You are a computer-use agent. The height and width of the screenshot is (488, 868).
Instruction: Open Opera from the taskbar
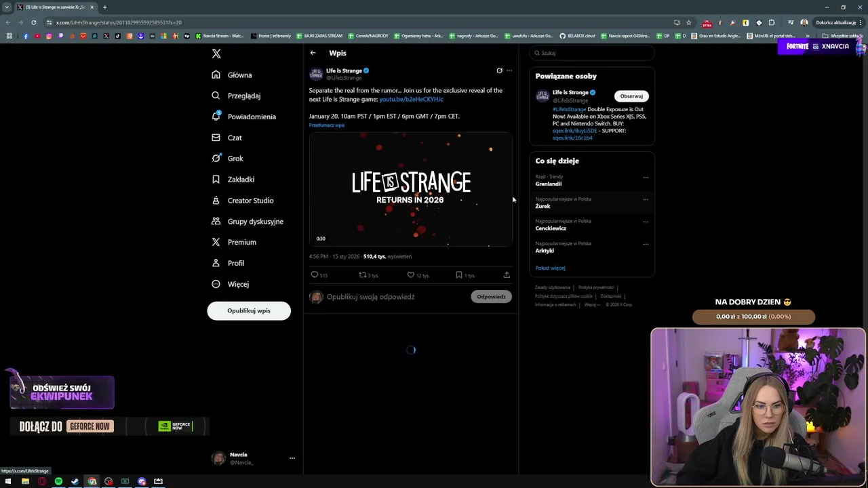point(42,481)
